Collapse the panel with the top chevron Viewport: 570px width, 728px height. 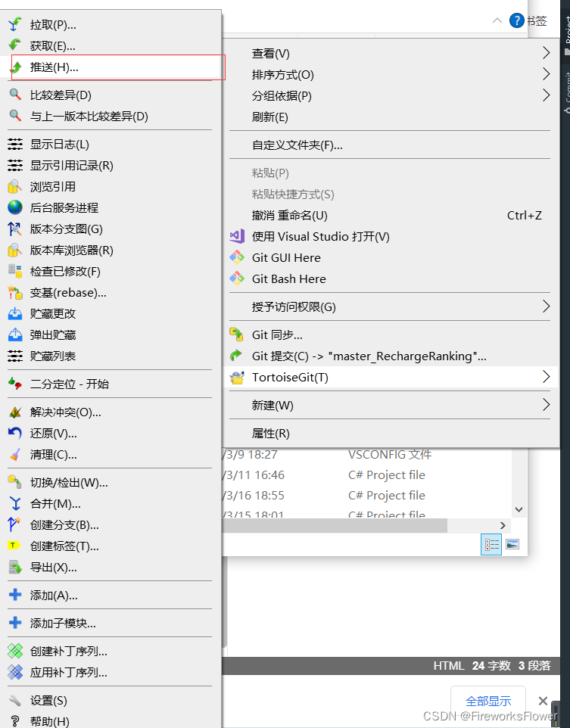tap(497, 20)
